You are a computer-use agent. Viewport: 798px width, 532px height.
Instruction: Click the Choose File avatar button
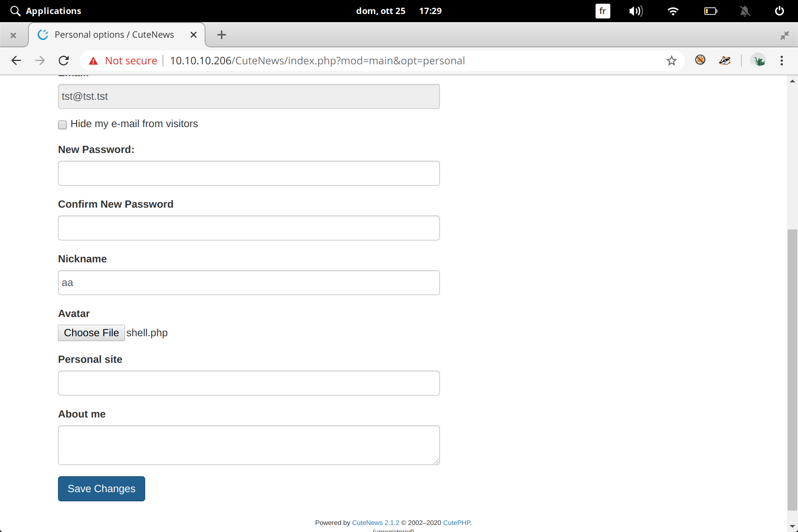(91, 332)
